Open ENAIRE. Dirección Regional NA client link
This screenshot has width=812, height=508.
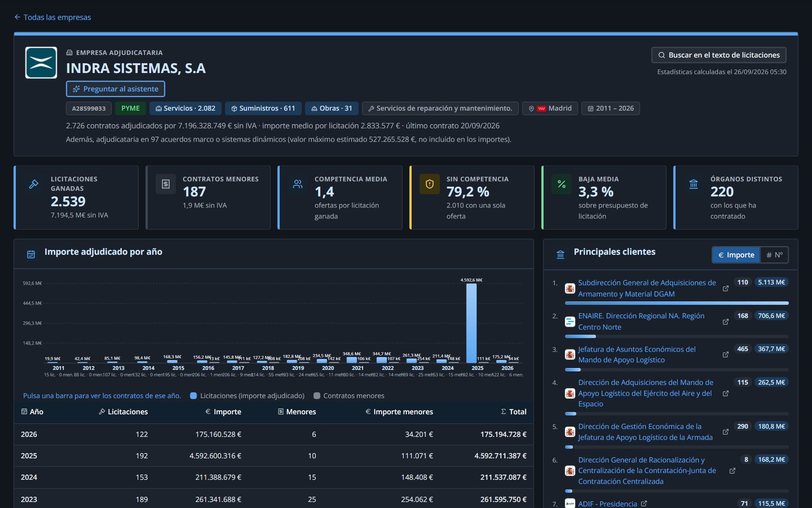tap(641, 321)
